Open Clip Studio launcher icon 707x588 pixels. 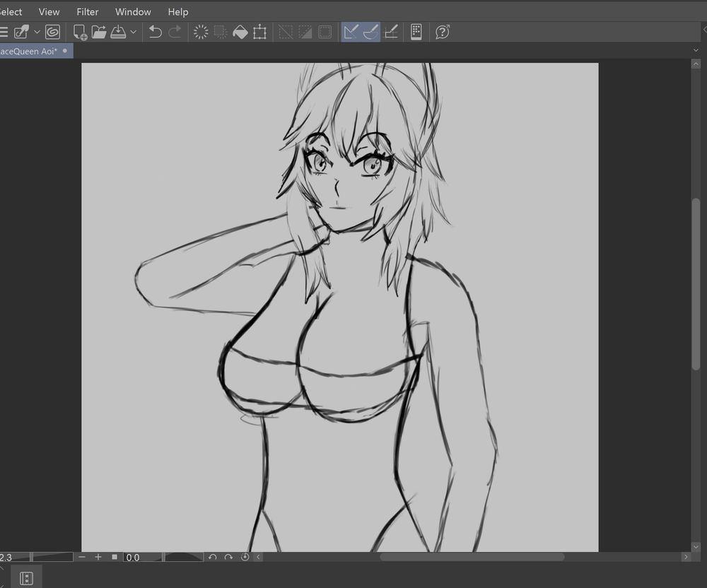pyautogui.click(x=21, y=32)
